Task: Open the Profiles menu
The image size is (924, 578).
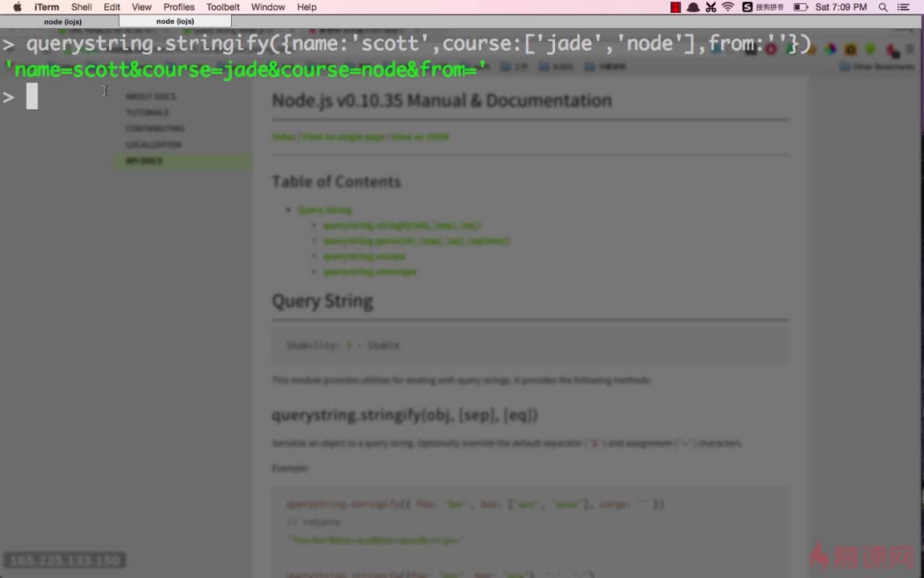Action: pyautogui.click(x=179, y=7)
